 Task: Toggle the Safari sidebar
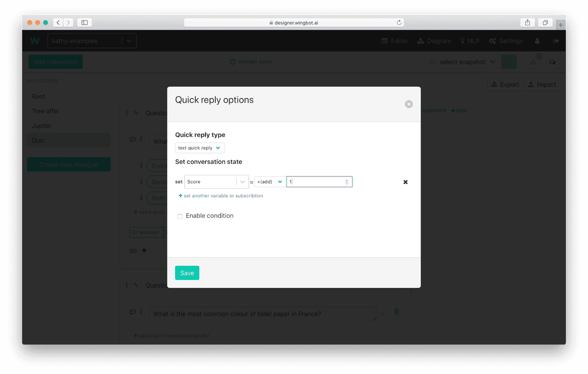coord(85,23)
